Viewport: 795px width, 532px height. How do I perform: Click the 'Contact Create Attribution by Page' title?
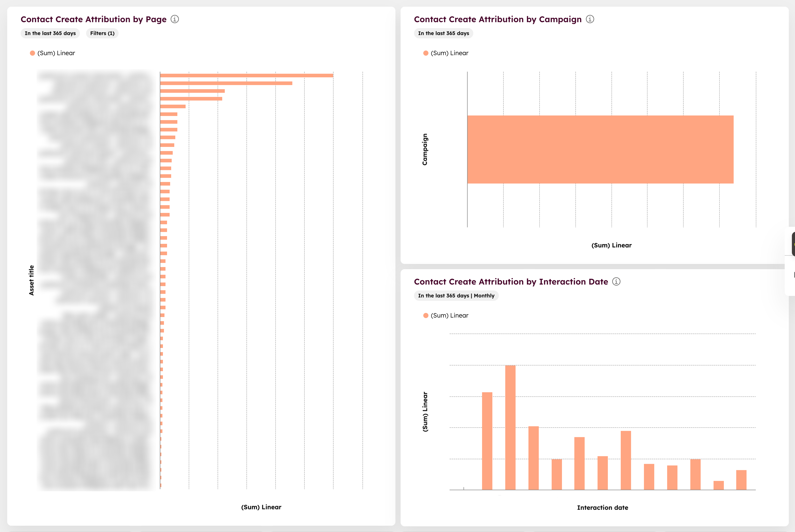pos(94,19)
